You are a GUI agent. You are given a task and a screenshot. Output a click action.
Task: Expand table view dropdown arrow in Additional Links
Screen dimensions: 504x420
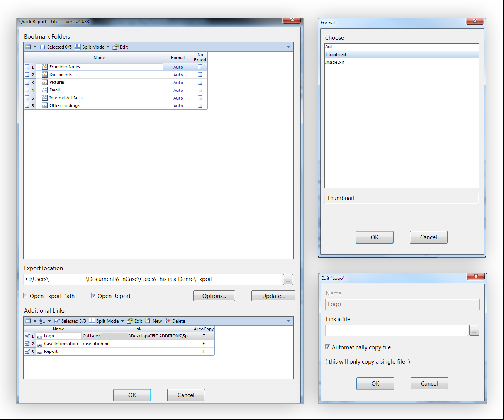pyautogui.click(x=35, y=321)
